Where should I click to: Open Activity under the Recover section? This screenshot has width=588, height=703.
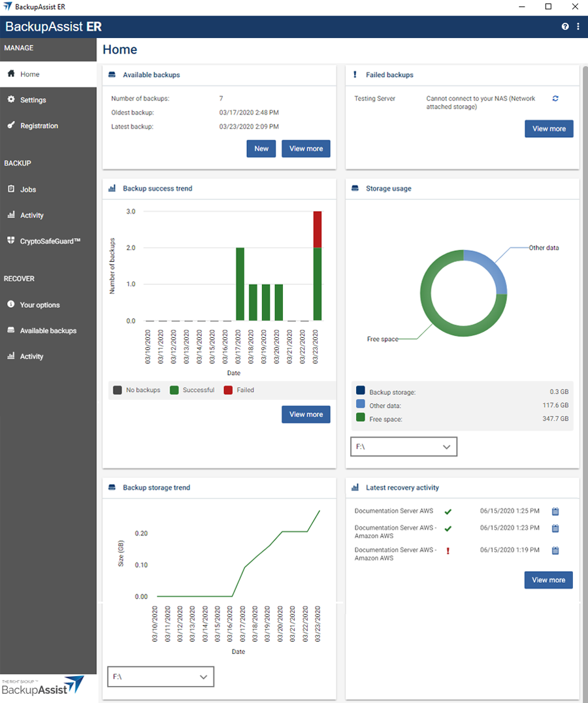48,356
